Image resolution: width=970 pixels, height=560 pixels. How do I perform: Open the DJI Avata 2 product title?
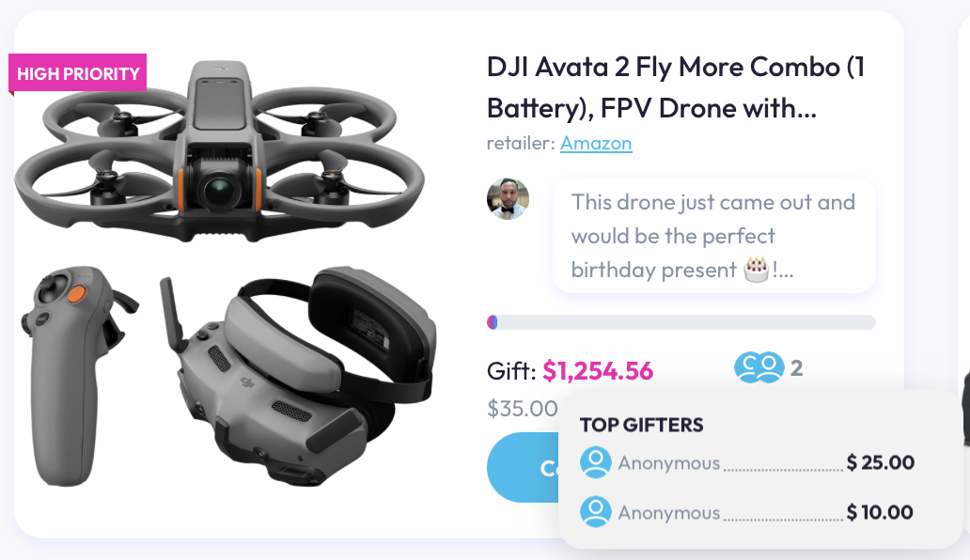point(676,87)
